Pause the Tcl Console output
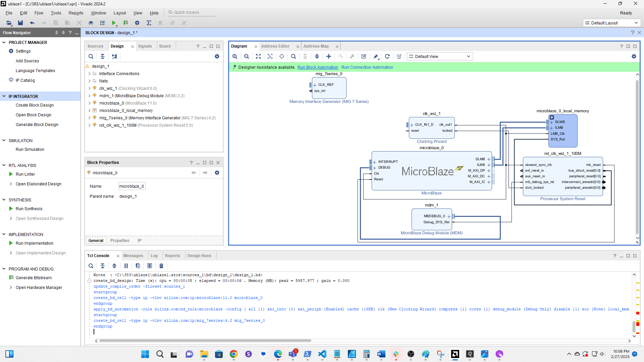This screenshot has width=644, height=362. [x=126, y=266]
